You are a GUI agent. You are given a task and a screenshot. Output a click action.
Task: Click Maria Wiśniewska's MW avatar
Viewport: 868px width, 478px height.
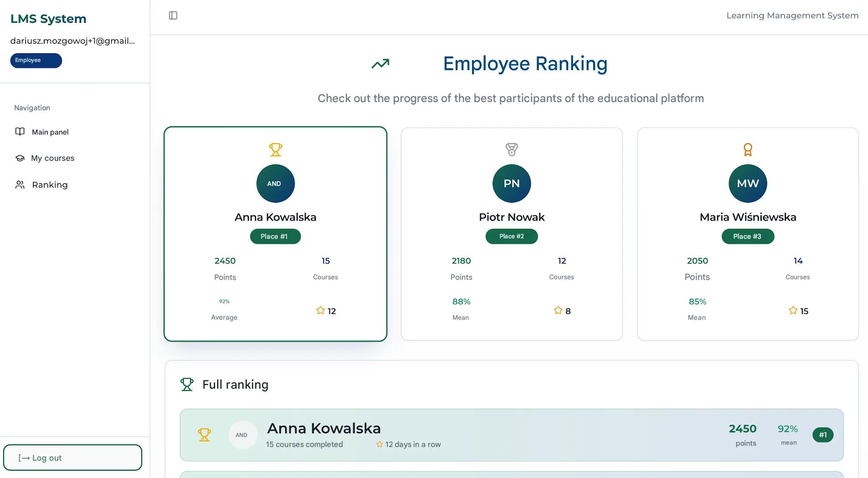click(748, 184)
